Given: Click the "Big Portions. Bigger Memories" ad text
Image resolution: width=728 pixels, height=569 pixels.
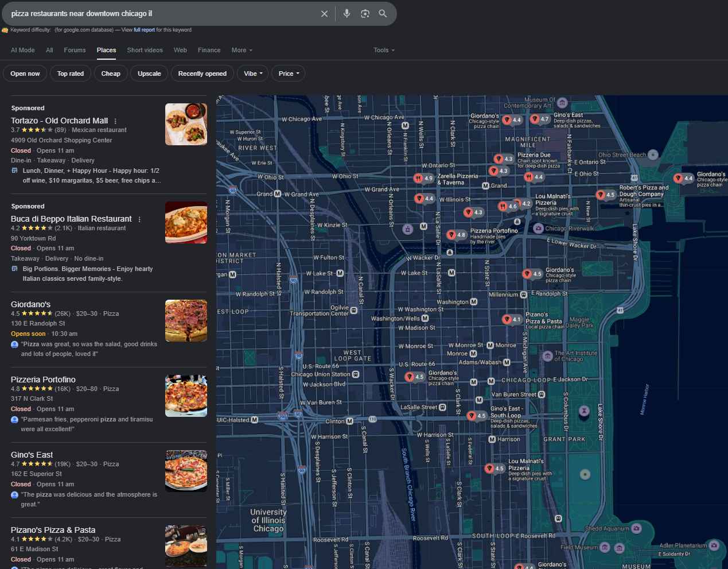Looking at the screenshot, I should pyautogui.click(x=88, y=274).
